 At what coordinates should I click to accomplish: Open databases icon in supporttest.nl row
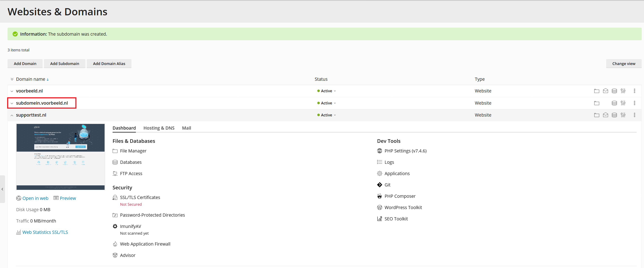(x=614, y=115)
